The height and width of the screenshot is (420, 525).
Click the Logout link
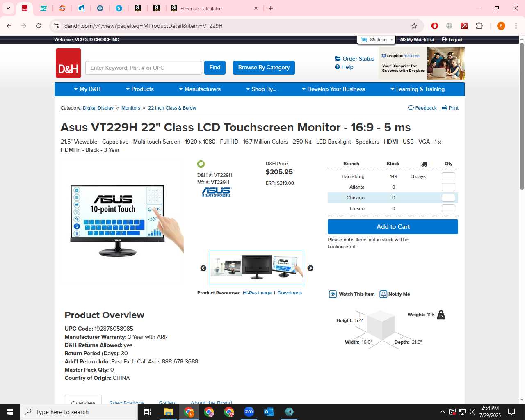(452, 40)
